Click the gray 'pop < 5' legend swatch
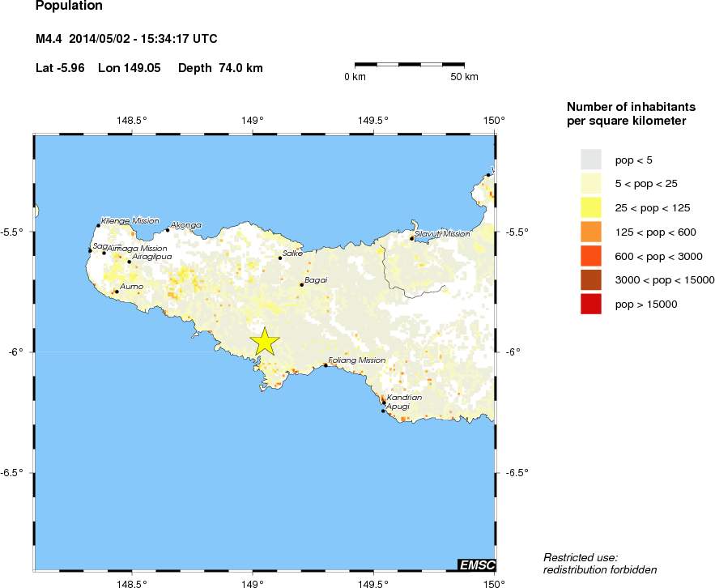The width and height of the screenshot is (715, 588). (591, 160)
